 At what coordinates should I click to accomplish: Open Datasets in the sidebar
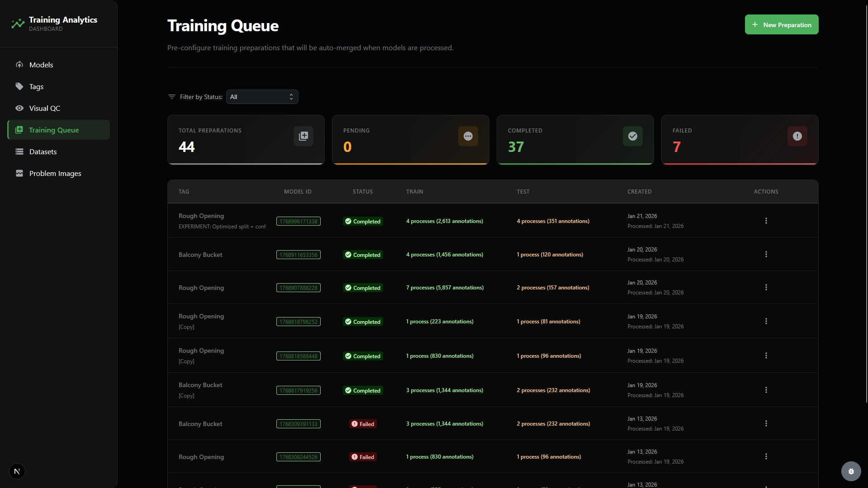tap(59, 152)
